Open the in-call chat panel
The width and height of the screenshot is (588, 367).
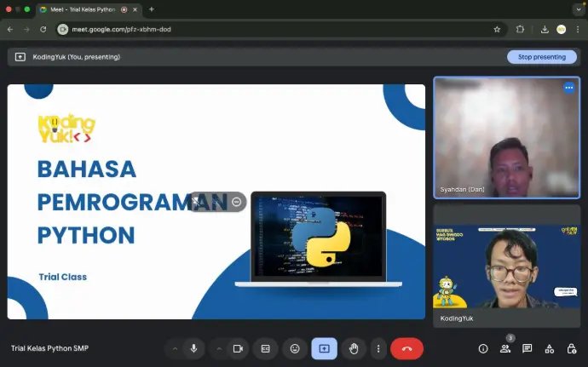pyautogui.click(x=527, y=348)
